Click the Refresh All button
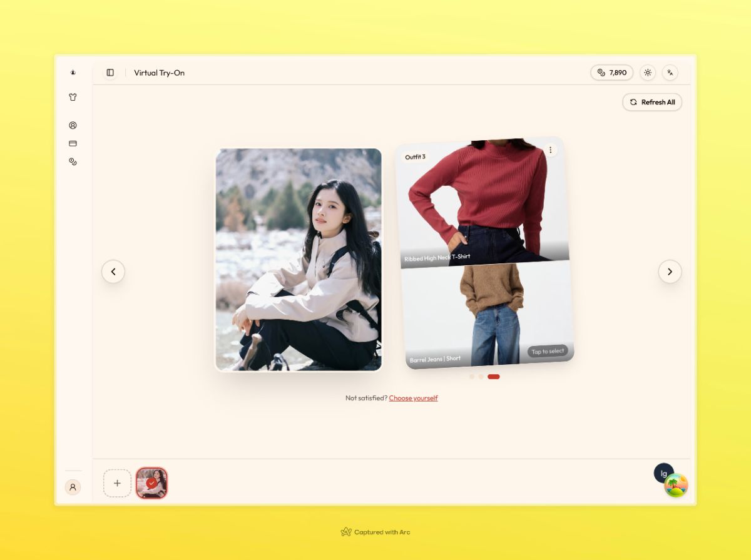The height and width of the screenshot is (560, 751). point(652,102)
